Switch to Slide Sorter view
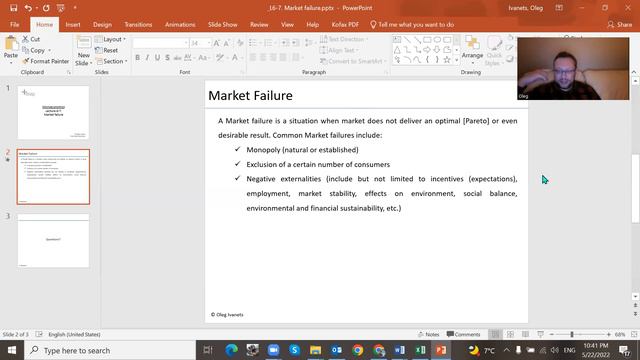Screen dimensions: 640x360 [x=510, y=334]
